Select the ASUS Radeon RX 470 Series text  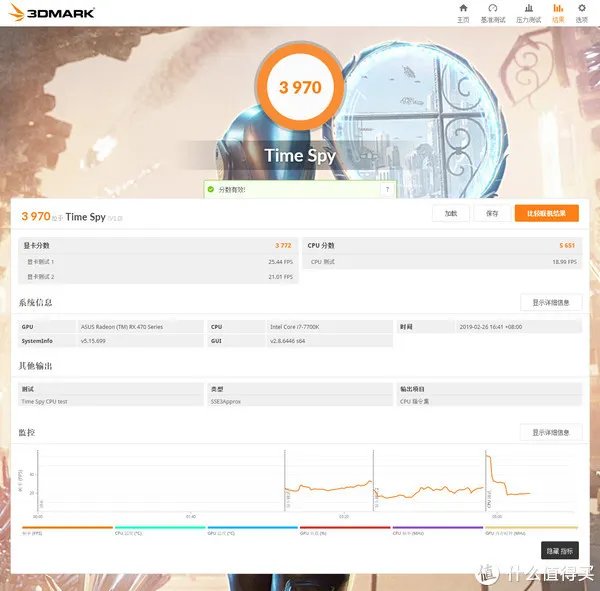pos(122,327)
